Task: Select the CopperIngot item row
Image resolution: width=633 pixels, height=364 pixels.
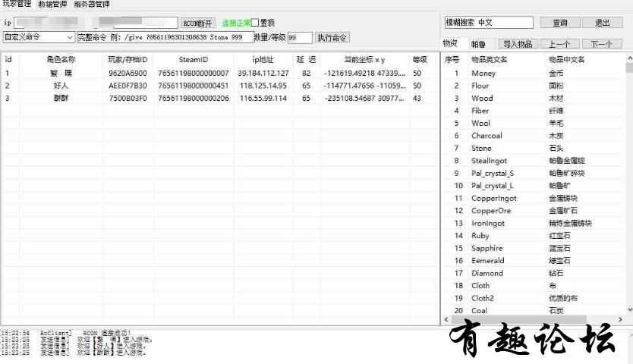Action: click(x=533, y=198)
